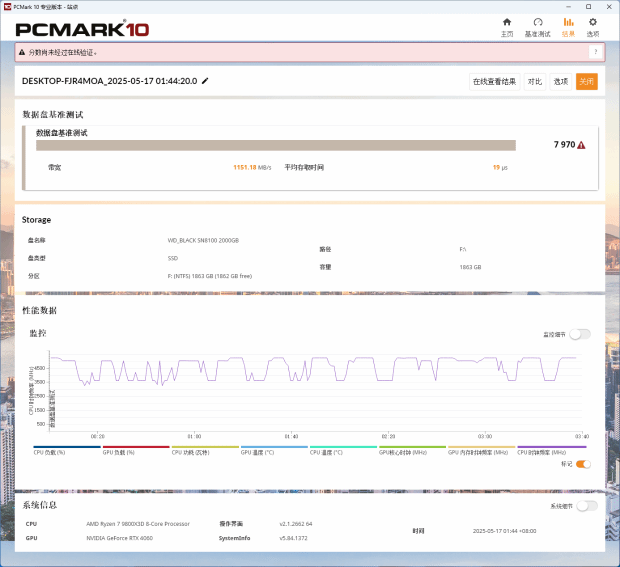Click the chart time marker 02:20
The height and width of the screenshot is (567, 620).
coord(388,437)
